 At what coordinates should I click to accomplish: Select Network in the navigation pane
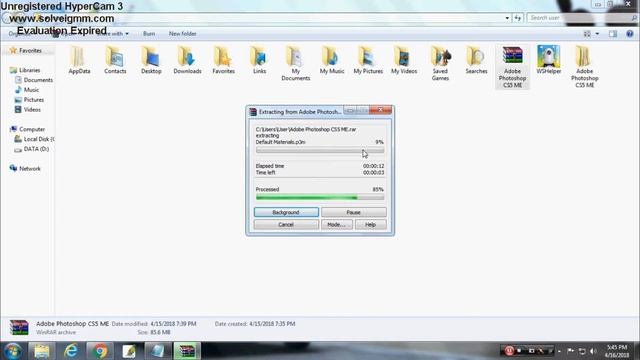[x=29, y=169]
